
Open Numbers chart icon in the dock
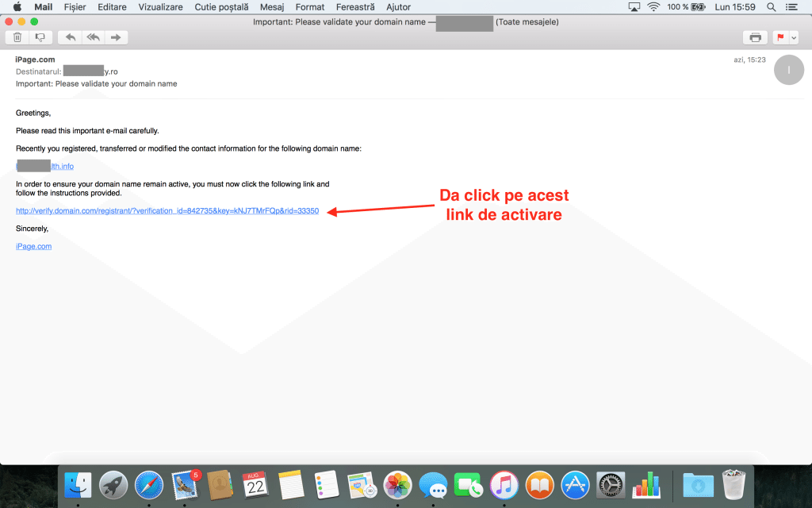646,485
